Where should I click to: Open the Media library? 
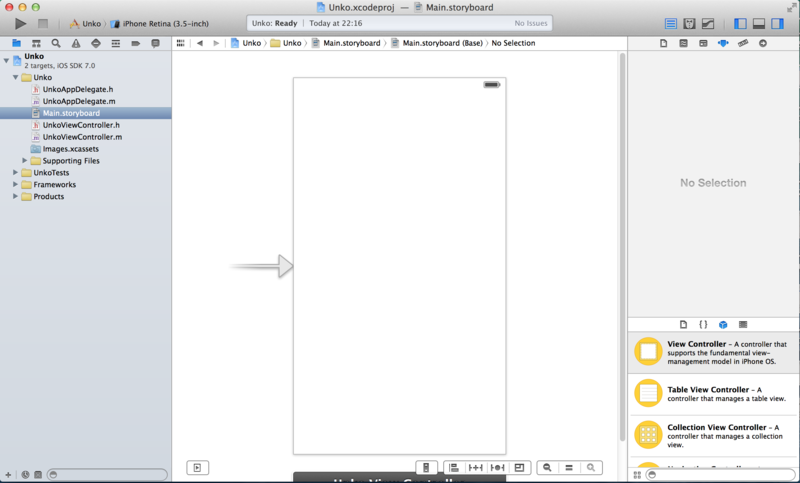[743, 324]
